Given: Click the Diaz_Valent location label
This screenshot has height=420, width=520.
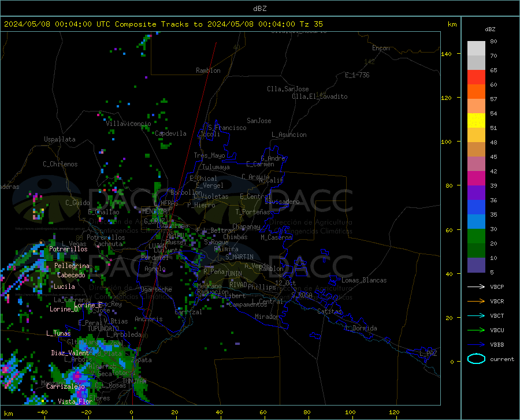Looking at the screenshot, I should click(70, 353).
